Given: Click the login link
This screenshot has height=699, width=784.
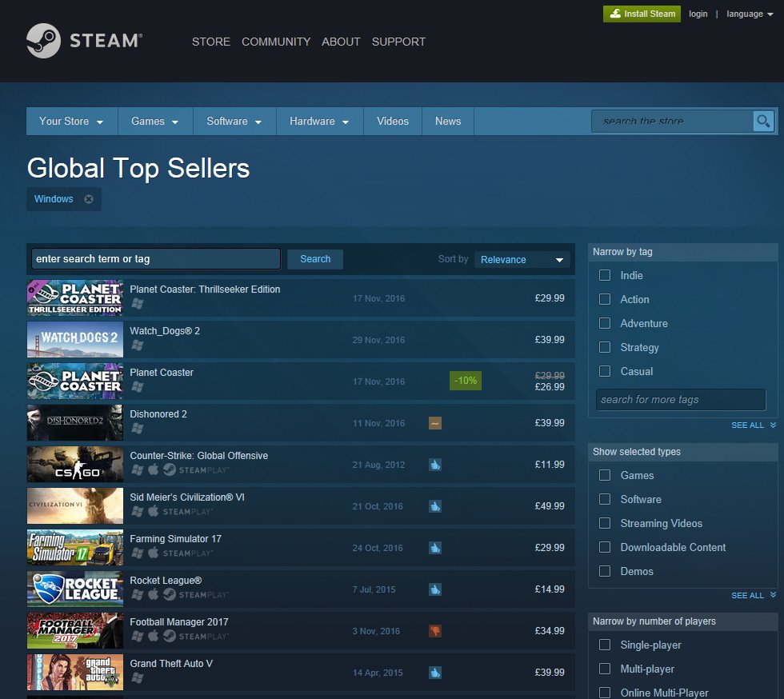Looking at the screenshot, I should [698, 14].
